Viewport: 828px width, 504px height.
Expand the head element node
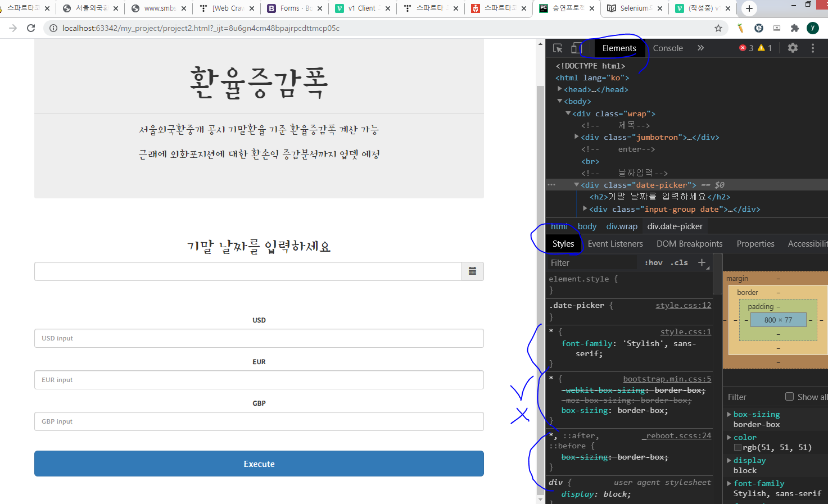(561, 89)
